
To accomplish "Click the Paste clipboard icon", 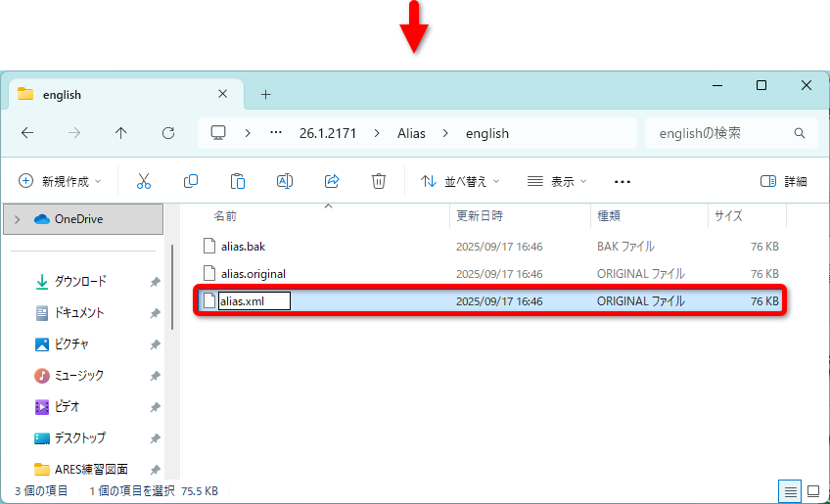I will click(238, 182).
